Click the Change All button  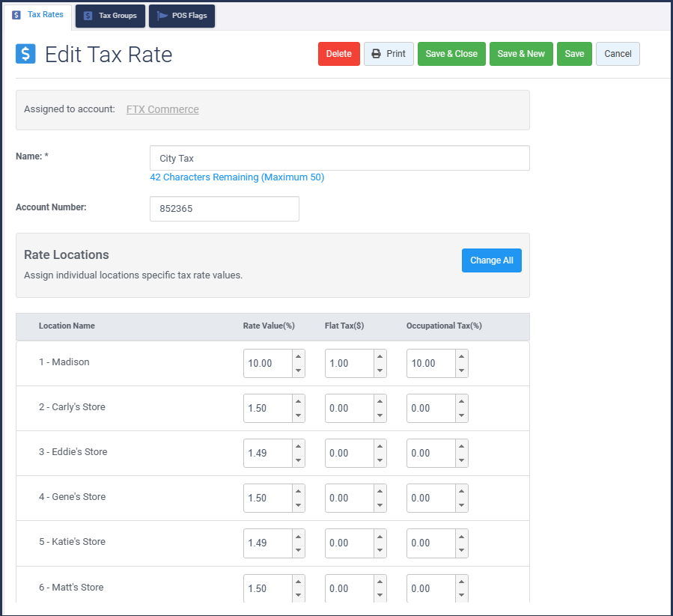tap(491, 260)
